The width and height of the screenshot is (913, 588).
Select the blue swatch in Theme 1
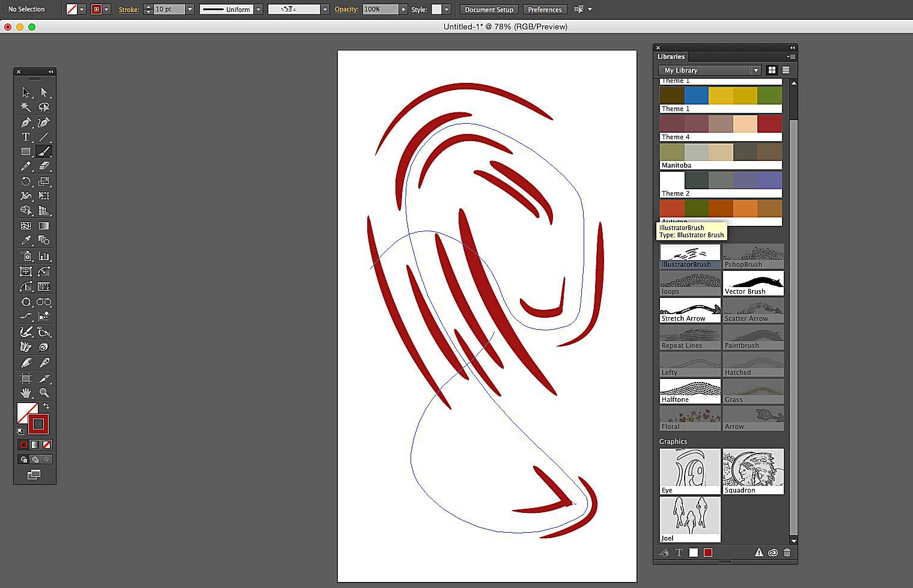coord(696,95)
